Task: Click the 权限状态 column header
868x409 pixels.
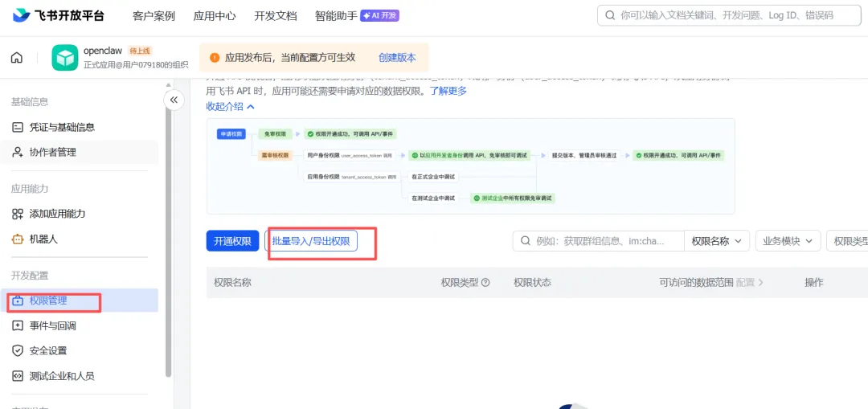Action: (533, 282)
